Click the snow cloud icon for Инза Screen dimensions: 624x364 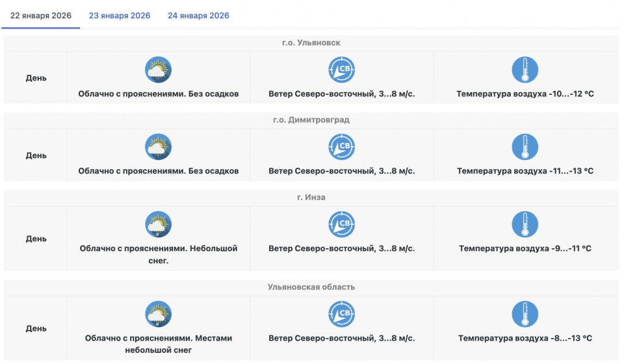tap(158, 224)
